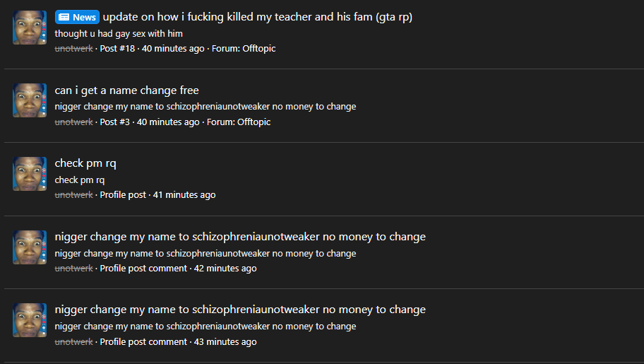This screenshot has width=644, height=364.
Task: Click the '40 minutes ago' timestamp on Post #18
Action: [173, 49]
